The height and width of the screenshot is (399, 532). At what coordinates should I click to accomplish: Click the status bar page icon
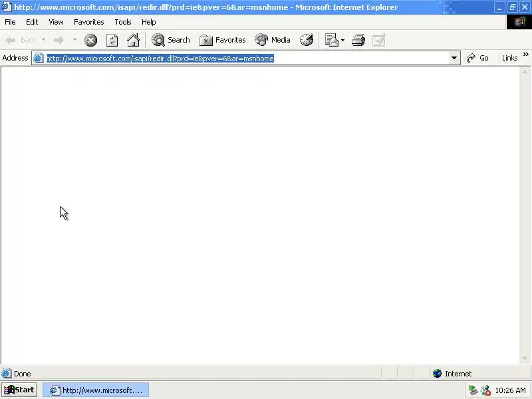click(x=7, y=374)
